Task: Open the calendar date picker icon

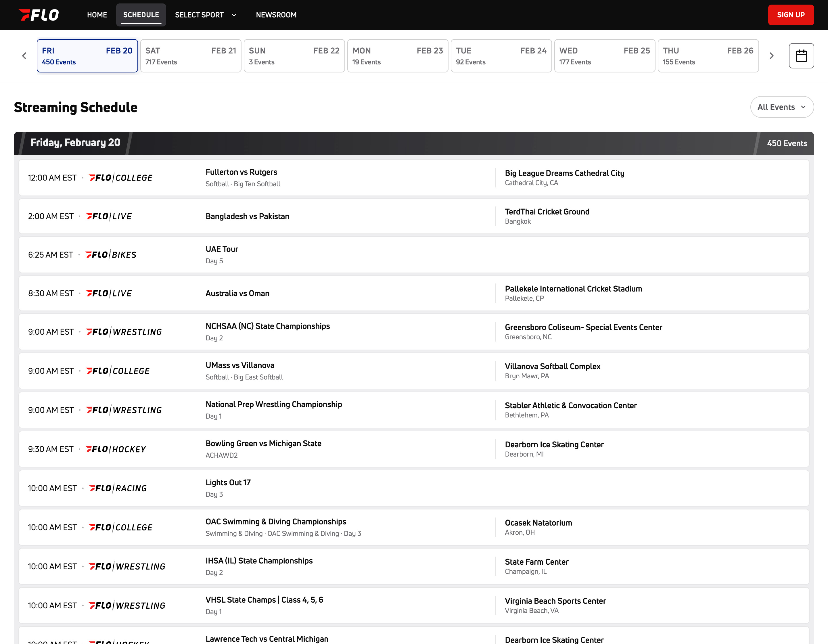Action: coord(801,56)
